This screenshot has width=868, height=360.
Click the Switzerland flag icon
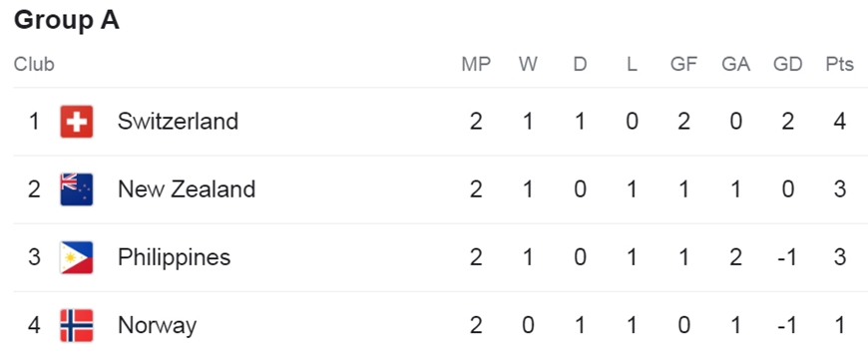tap(77, 121)
